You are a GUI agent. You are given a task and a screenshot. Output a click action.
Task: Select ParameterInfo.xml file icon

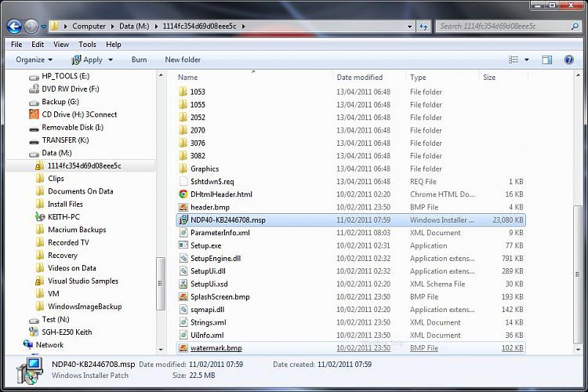pos(183,233)
